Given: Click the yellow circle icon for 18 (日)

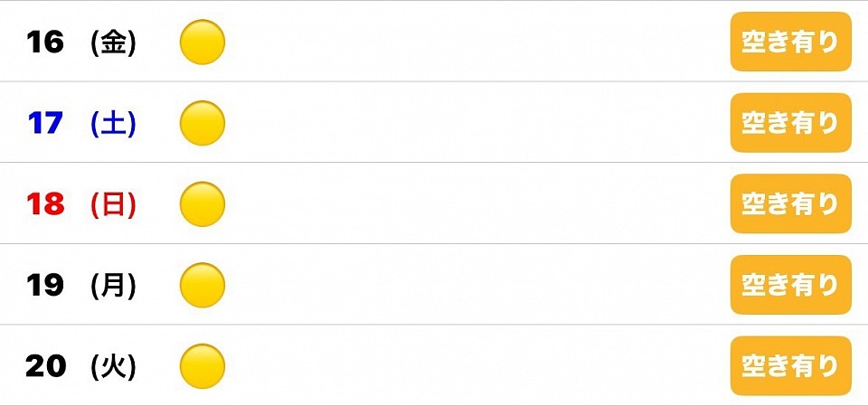Looking at the screenshot, I should 202,204.
